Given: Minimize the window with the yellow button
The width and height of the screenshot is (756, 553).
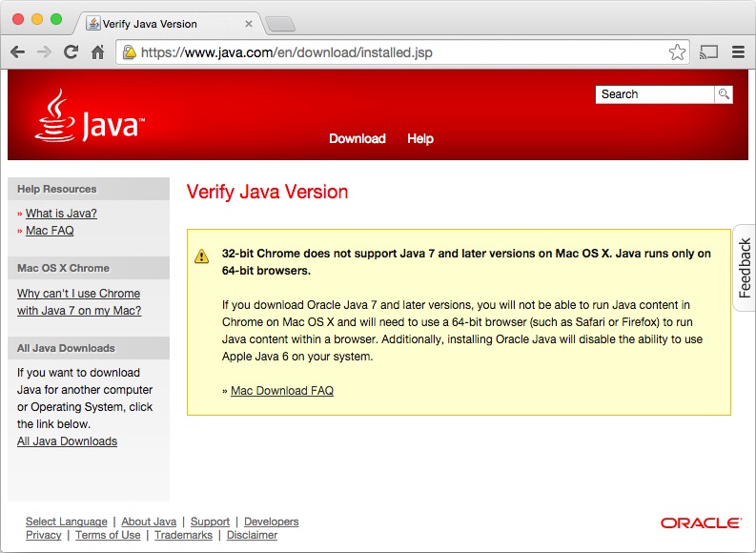Looking at the screenshot, I should [x=37, y=19].
